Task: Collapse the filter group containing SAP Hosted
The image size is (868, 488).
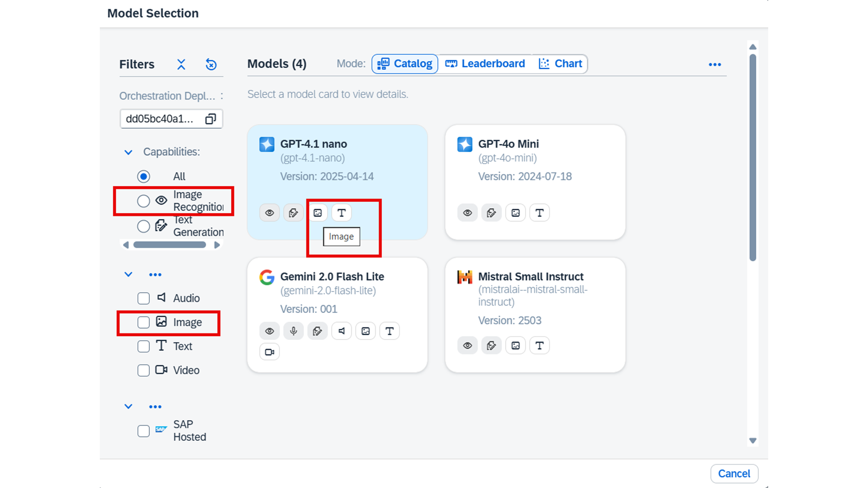Action: (x=128, y=407)
